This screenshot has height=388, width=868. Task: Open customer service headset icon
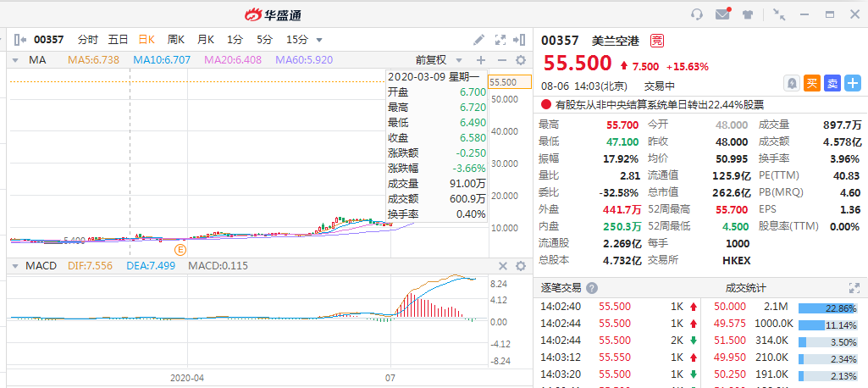coord(697,14)
